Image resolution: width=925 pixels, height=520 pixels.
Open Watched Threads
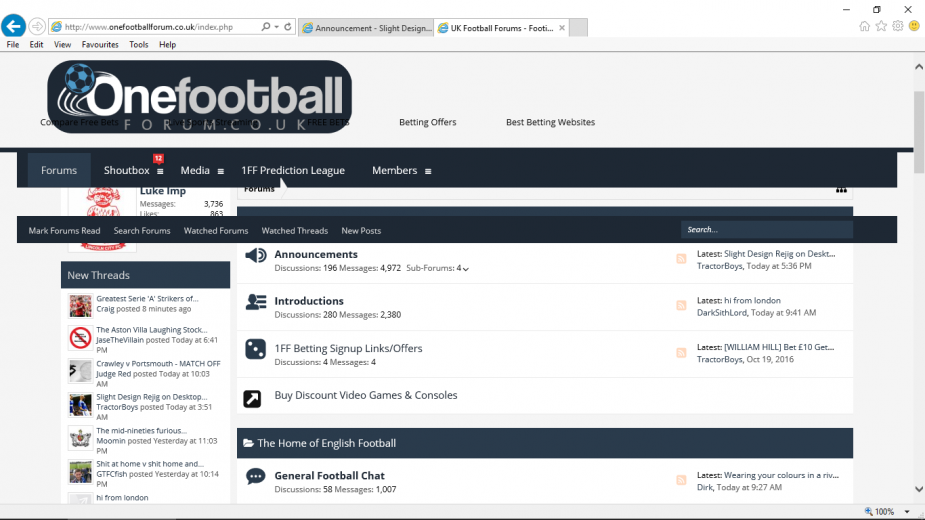[294, 231]
